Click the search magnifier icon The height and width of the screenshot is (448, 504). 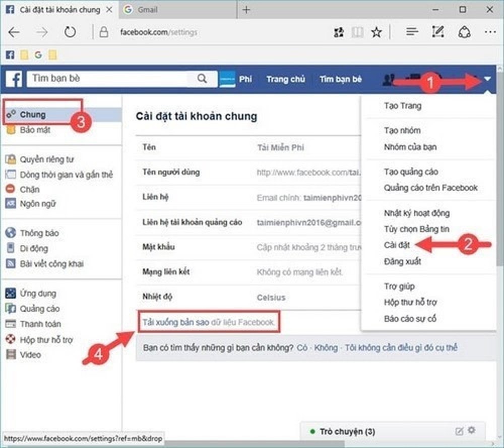pyautogui.click(x=202, y=79)
